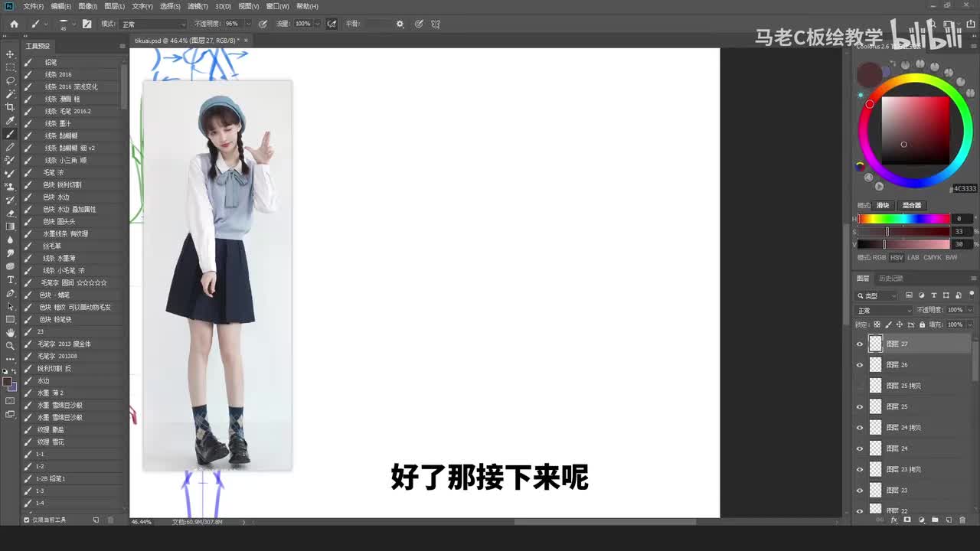Open the 模式 blend mode dropdown in options bar
The height and width of the screenshot is (551, 980).
[x=152, y=24]
